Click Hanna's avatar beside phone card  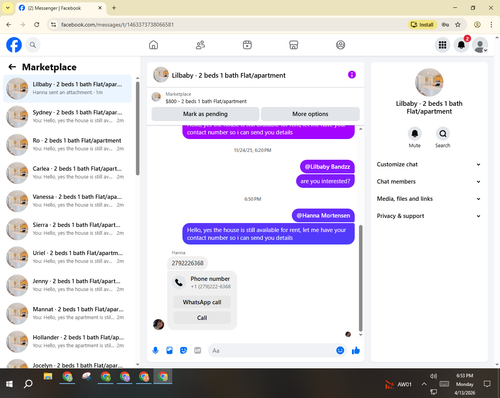coord(158,324)
